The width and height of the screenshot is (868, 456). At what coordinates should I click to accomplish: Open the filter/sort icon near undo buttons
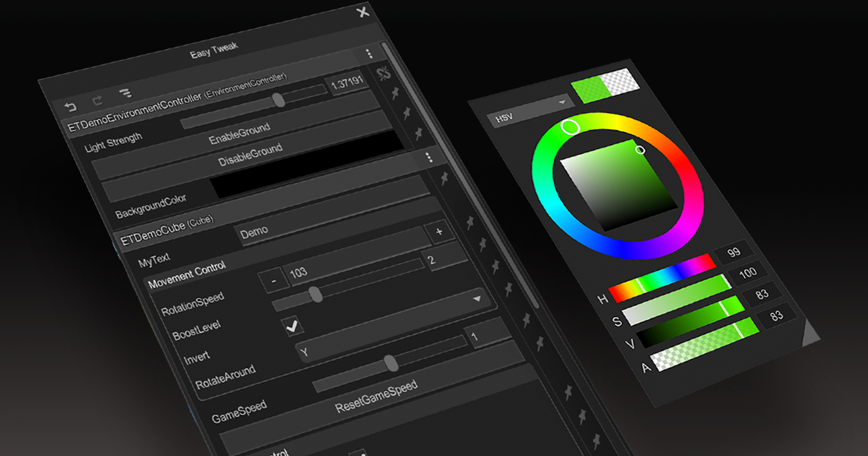point(125,92)
